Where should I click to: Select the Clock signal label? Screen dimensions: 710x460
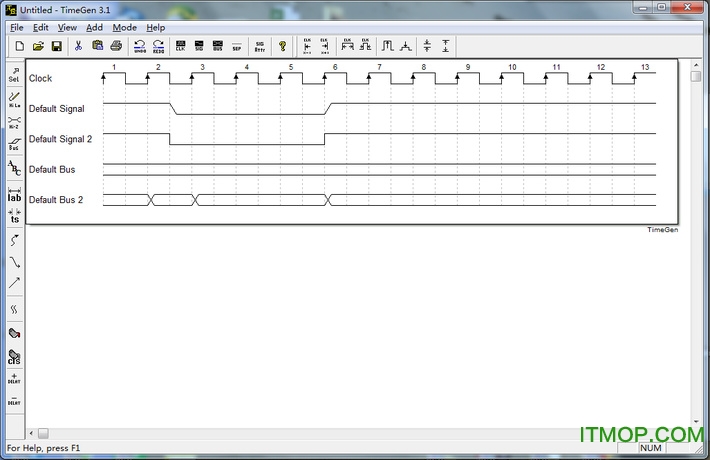(40, 78)
